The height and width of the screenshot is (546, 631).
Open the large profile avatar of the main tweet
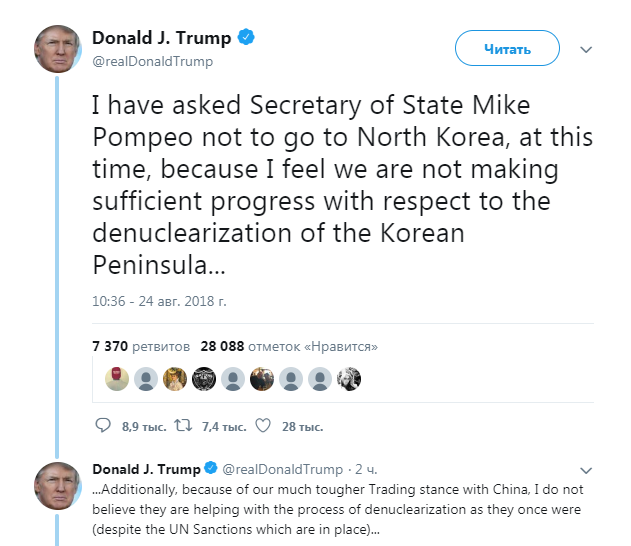58,48
